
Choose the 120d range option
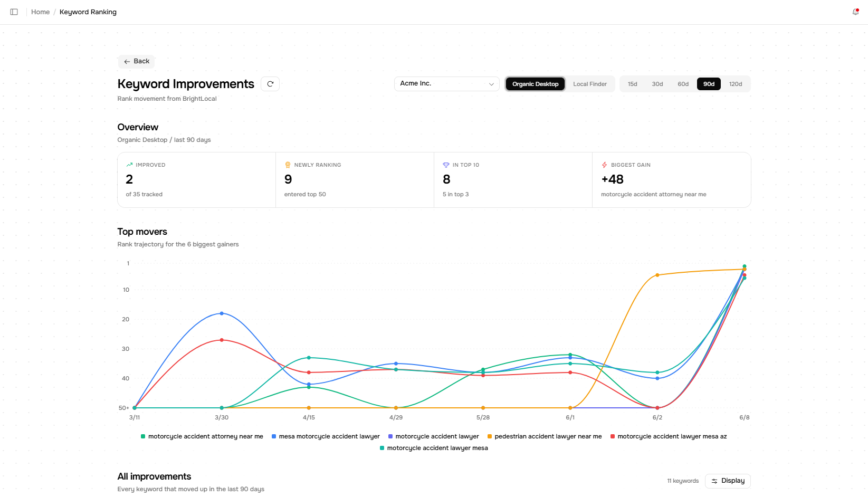(x=736, y=84)
